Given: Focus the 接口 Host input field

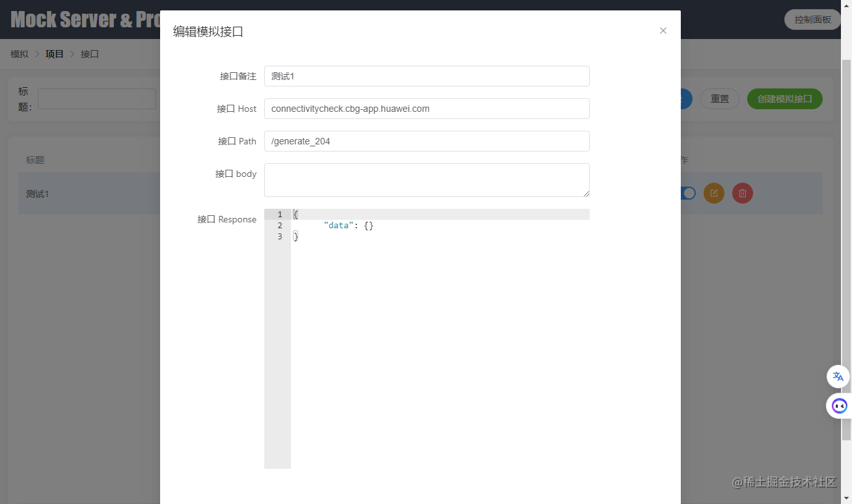Looking at the screenshot, I should pyautogui.click(x=426, y=109).
